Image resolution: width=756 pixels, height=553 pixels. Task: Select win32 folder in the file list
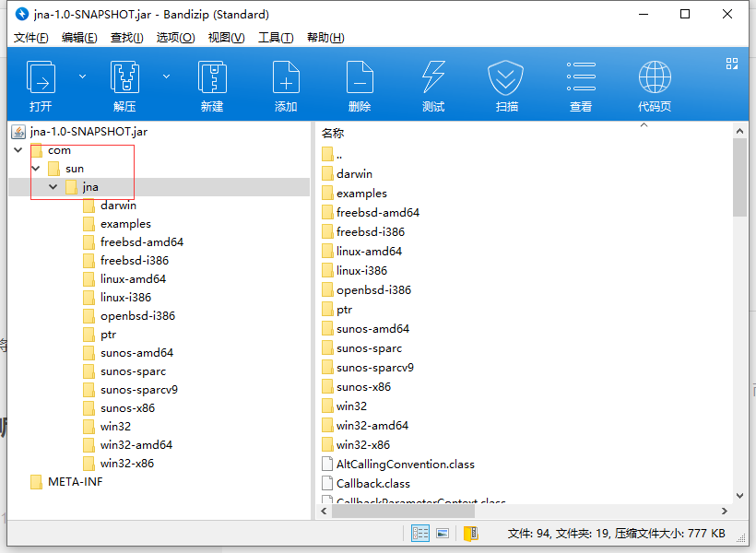tap(351, 406)
